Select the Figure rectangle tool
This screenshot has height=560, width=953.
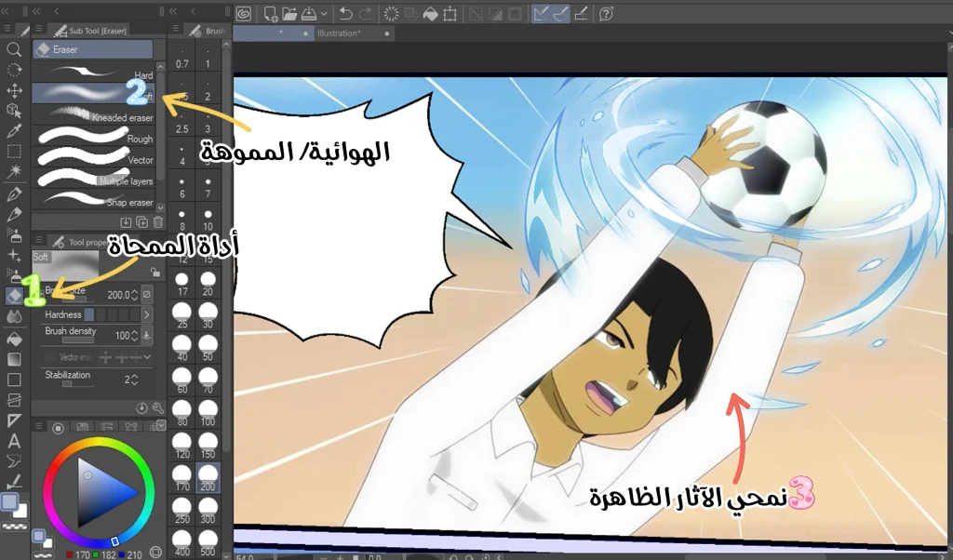pos(14,380)
